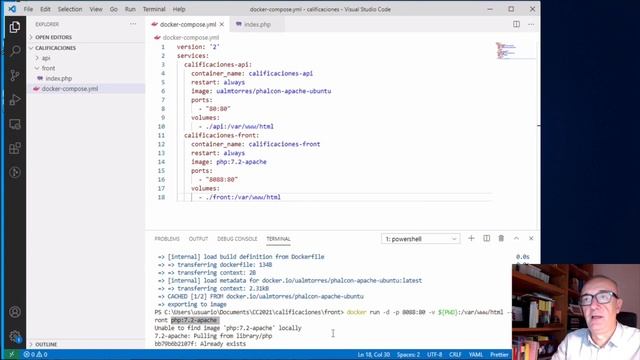Open the Source Control view
Screen dimensions: 640x360
click(15, 75)
